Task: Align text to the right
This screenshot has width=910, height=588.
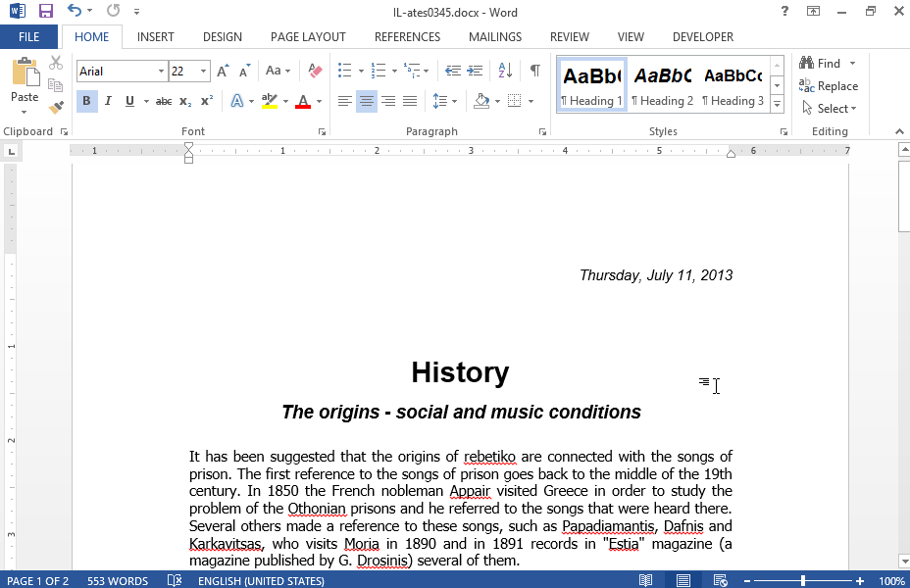Action: [x=388, y=102]
